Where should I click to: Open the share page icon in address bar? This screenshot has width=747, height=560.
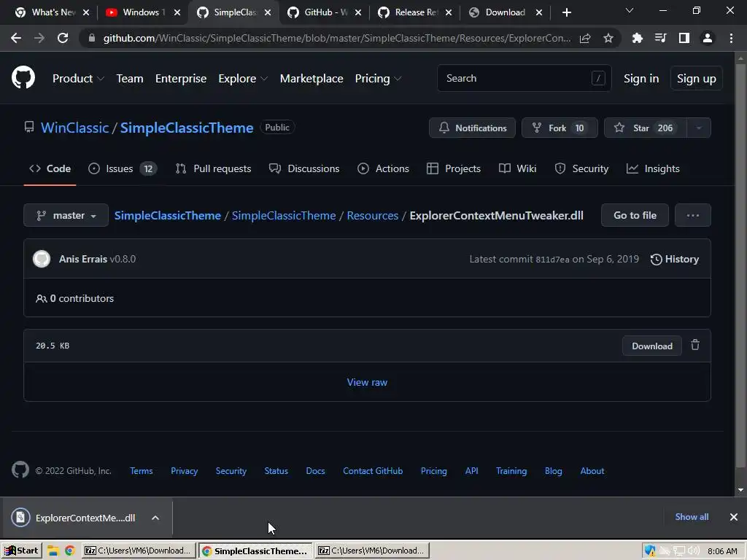coord(585,38)
